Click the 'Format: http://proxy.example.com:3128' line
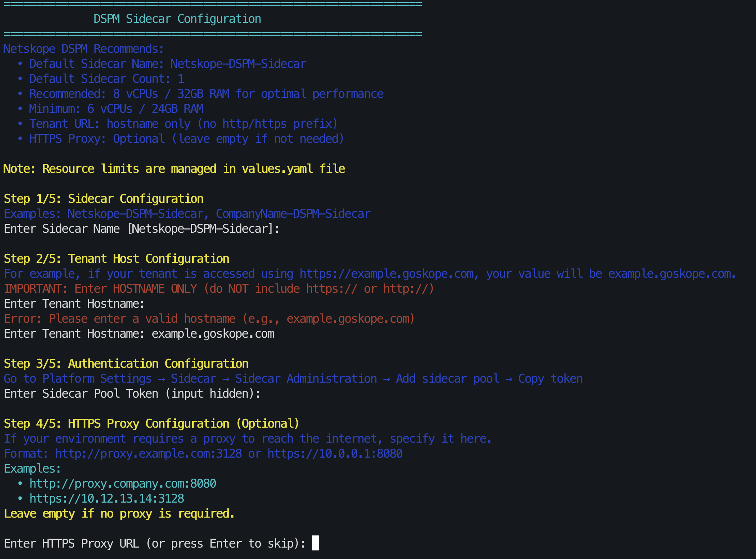Screen dimensions: 756x559 (x=203, y=453)
